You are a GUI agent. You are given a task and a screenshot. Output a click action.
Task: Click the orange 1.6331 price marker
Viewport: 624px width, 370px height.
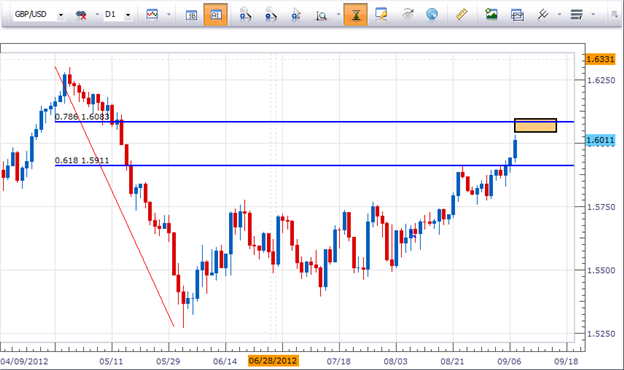coord(601,59)
